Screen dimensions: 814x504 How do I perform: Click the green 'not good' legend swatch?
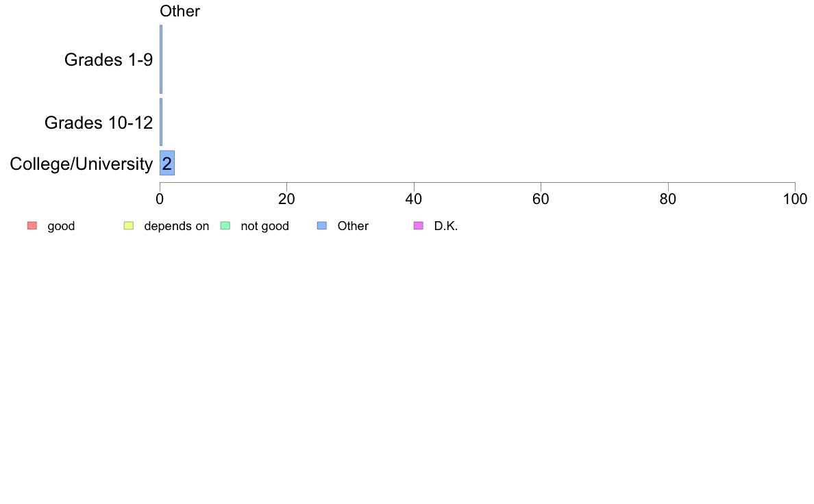click(x=225, y=226)
